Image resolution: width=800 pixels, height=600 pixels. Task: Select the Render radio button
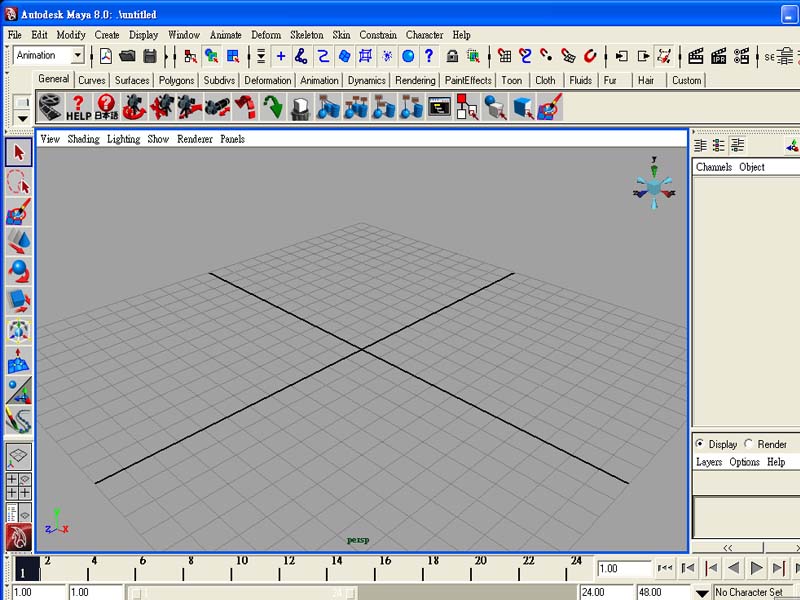click(748, 444)
